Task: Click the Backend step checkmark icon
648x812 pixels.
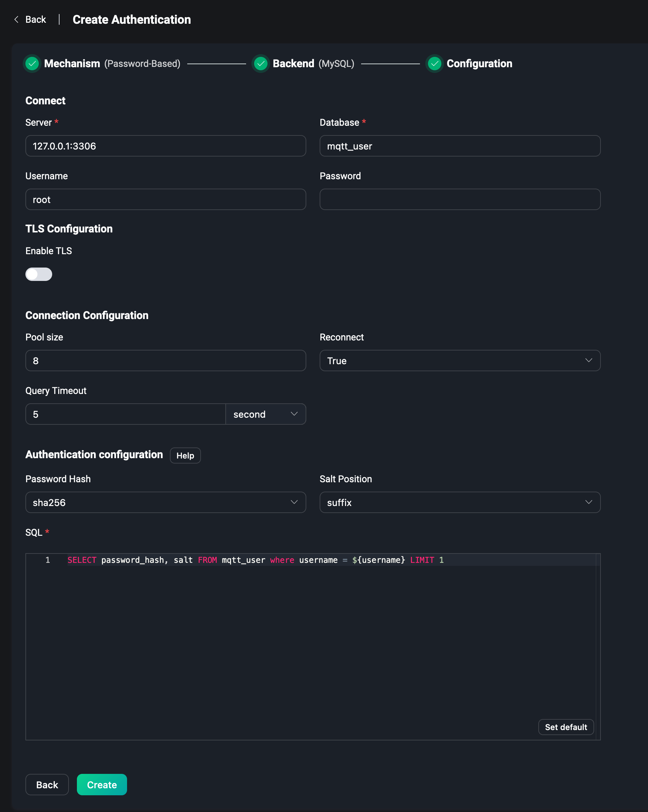Action: (260, 64)
